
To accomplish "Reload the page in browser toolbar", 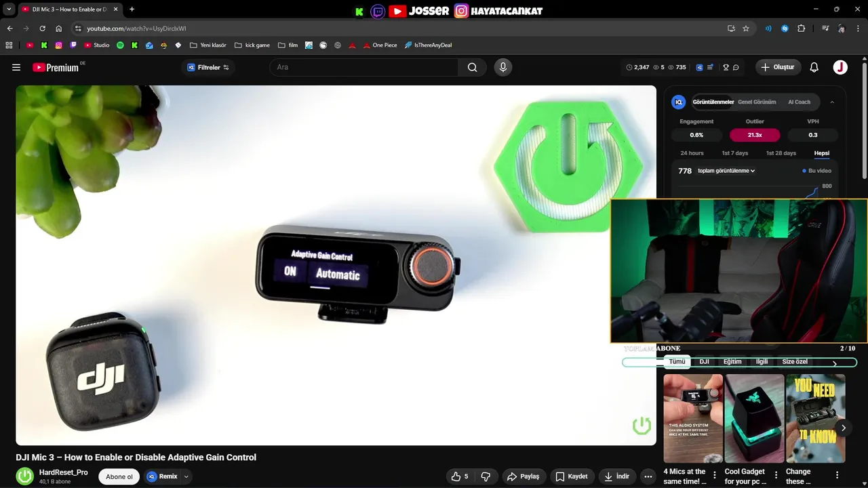I will (42, 28).
